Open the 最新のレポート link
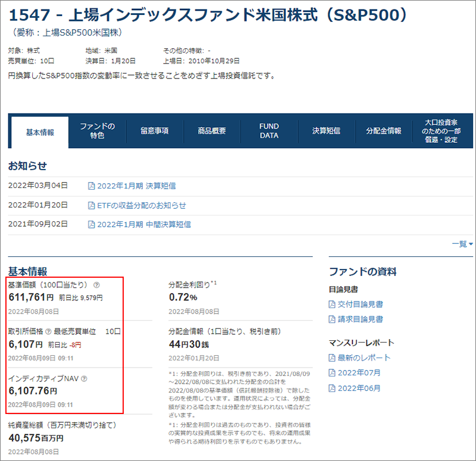The image size is (476, 461). [x=364, y=358]
